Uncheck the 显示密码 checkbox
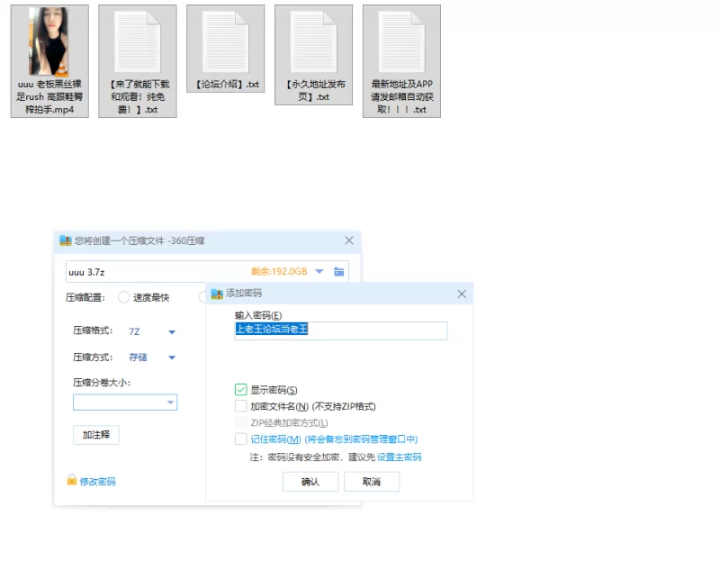The height and width of the screenshot is (588, 720). tap(240, 390)
